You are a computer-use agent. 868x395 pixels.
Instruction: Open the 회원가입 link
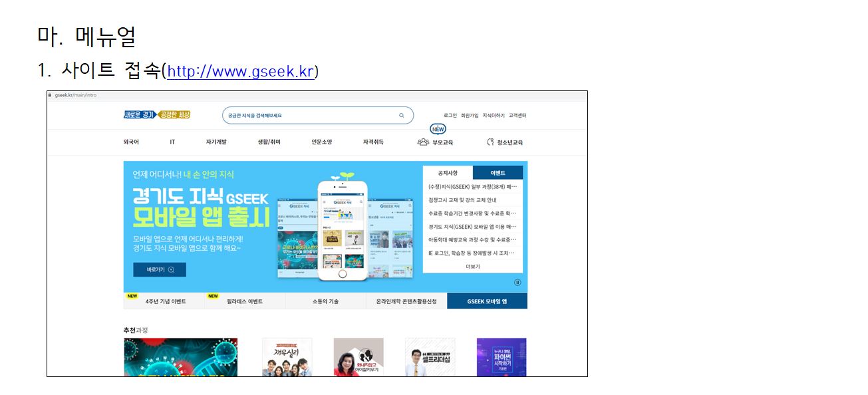(470, 116)
